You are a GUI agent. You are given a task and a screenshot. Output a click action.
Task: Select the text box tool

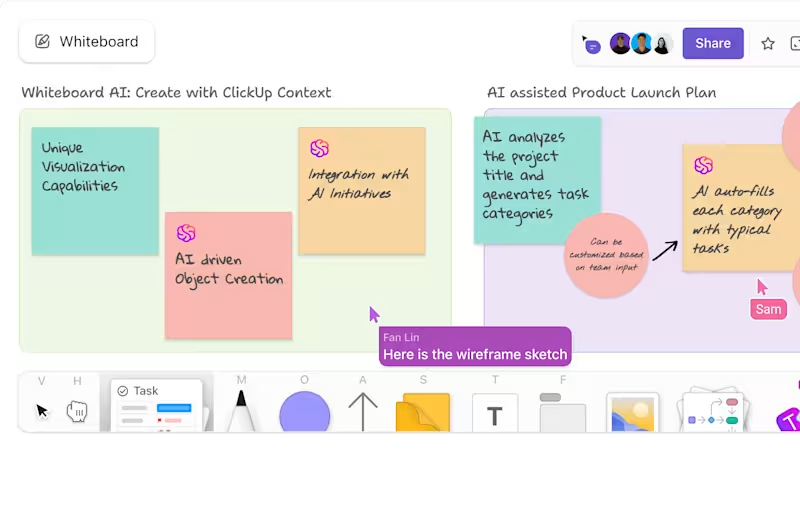click(x=494, y=413)
